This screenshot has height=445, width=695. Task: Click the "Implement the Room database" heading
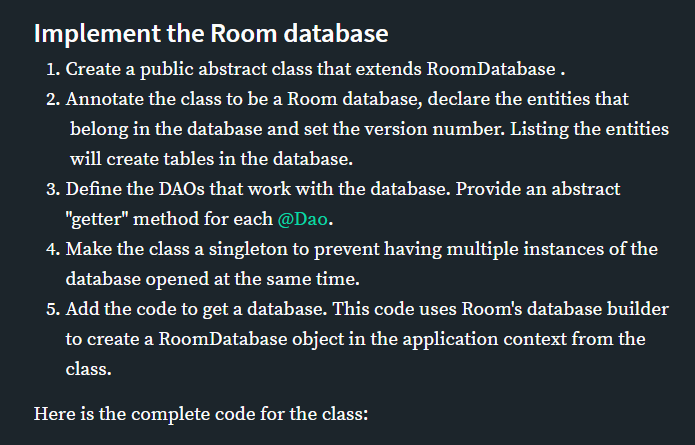tap(210, 33)
